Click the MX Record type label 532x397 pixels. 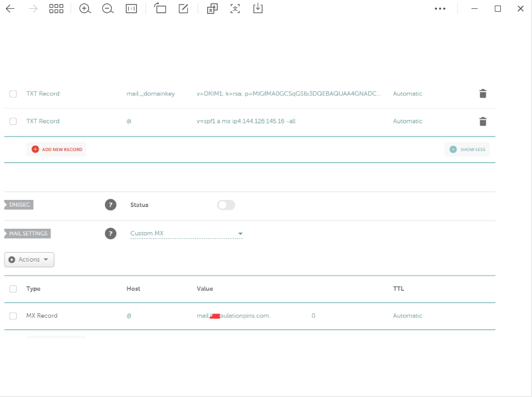click(x=42, y=315)
